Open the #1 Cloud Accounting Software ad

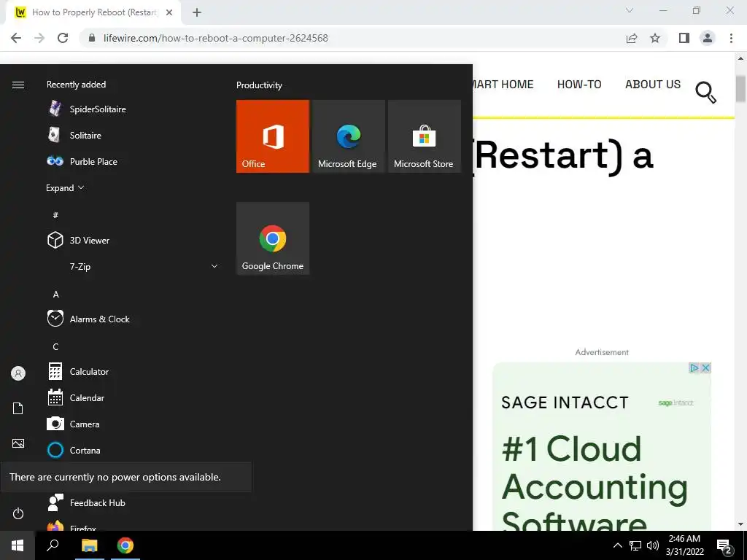(602, 446)
